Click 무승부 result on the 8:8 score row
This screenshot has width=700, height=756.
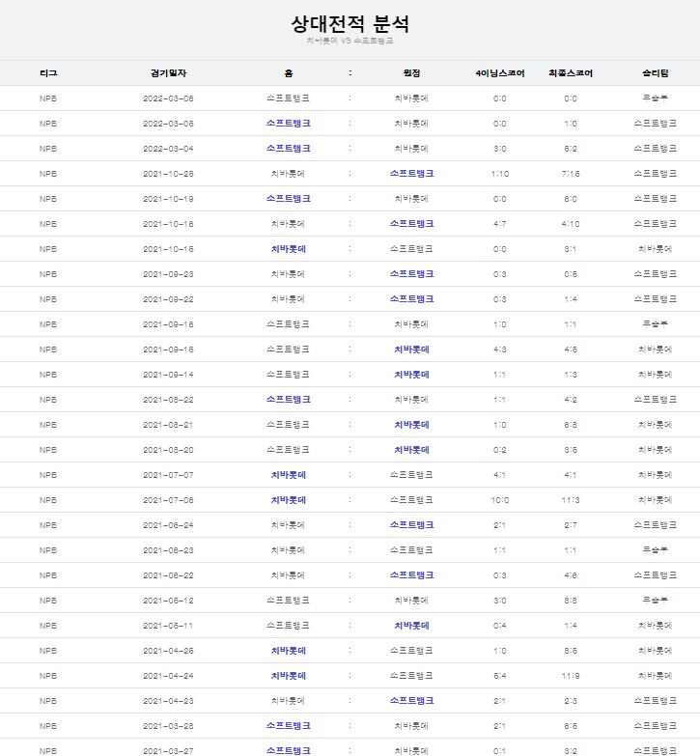(656, 601)
